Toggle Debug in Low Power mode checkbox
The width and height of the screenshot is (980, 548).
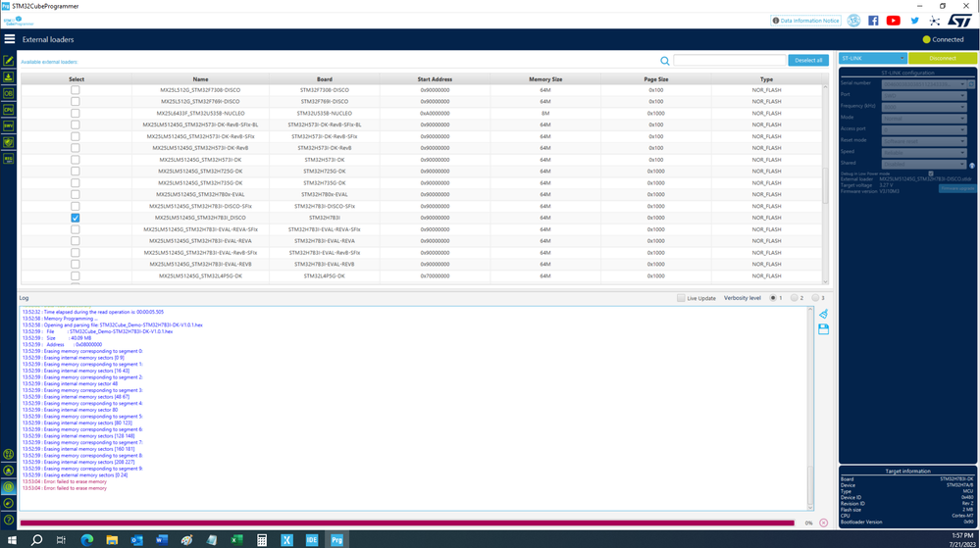click(931, 174)
